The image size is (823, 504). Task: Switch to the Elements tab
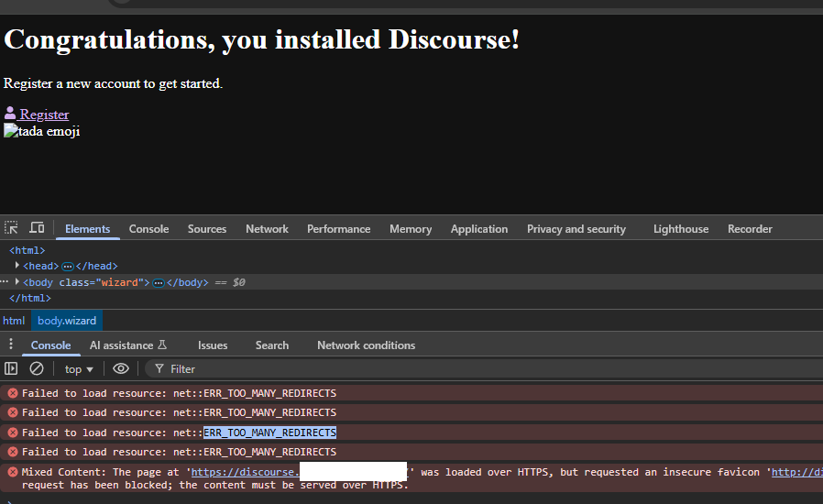coord(88,229)
